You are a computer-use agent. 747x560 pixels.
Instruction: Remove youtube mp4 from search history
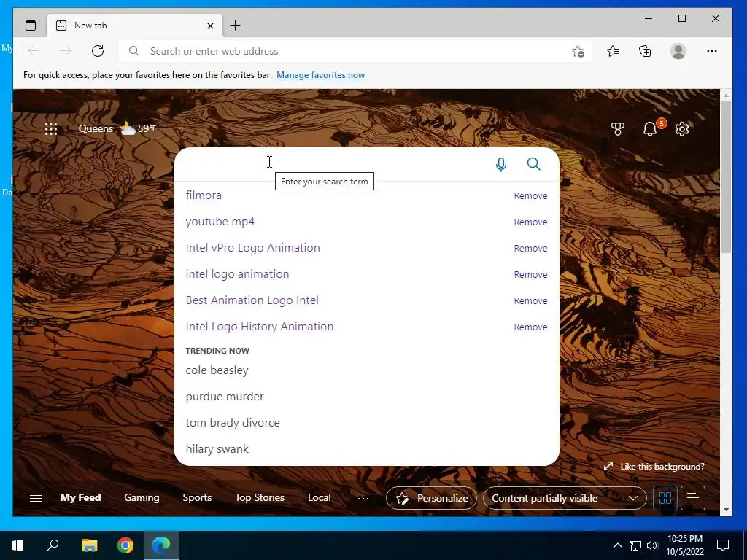(531, 222)
